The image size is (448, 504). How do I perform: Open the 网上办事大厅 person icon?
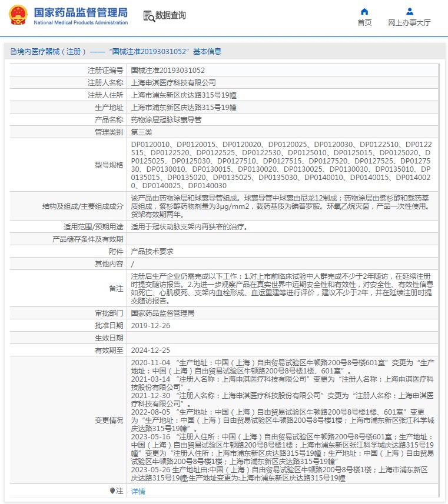click(x=409, y=12)
